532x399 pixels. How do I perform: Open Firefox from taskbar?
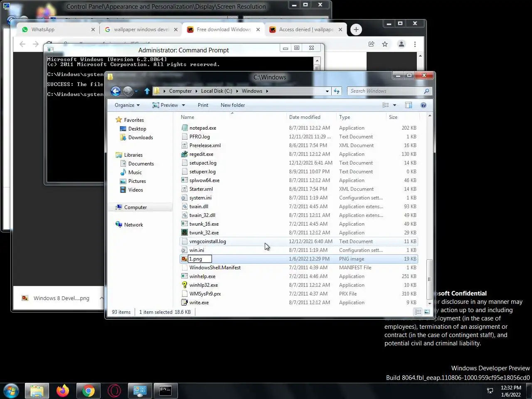(63, 391)
